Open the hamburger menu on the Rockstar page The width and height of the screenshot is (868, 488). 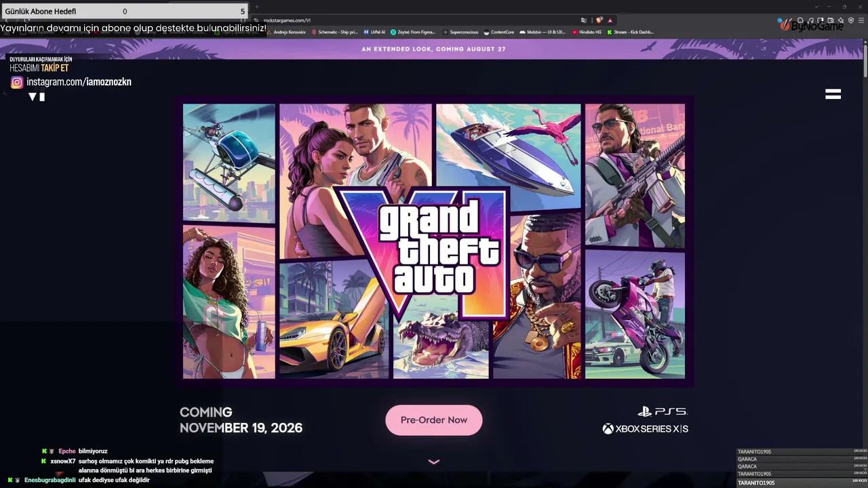[x=833, y=94]
